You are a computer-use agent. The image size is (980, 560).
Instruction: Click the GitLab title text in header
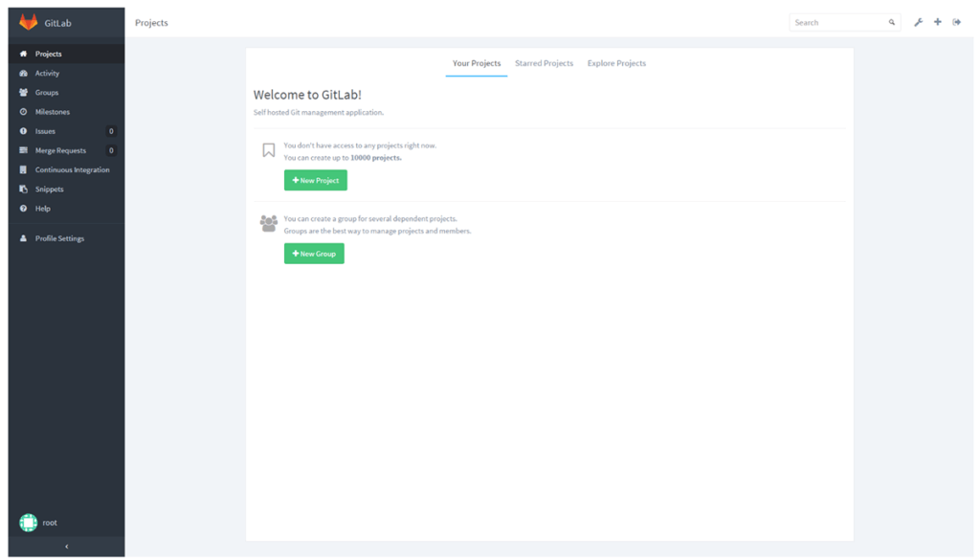(x=57, y=23)
